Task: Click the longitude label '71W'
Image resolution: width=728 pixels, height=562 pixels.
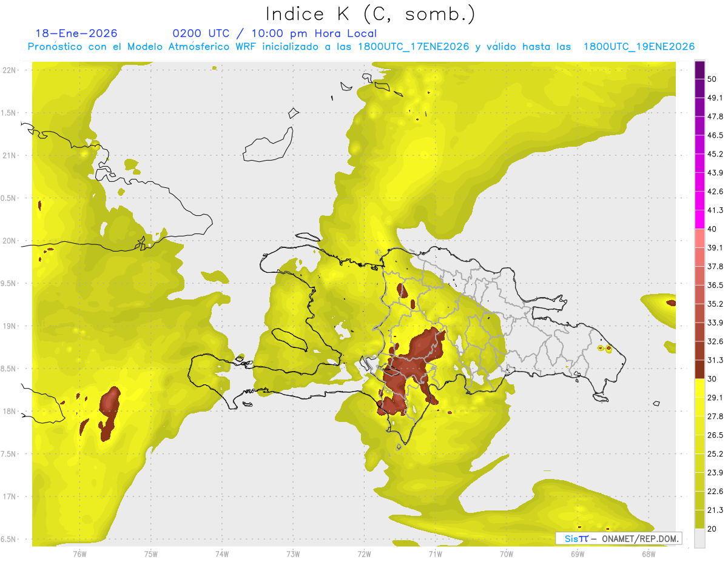Action: click(435, 554)
